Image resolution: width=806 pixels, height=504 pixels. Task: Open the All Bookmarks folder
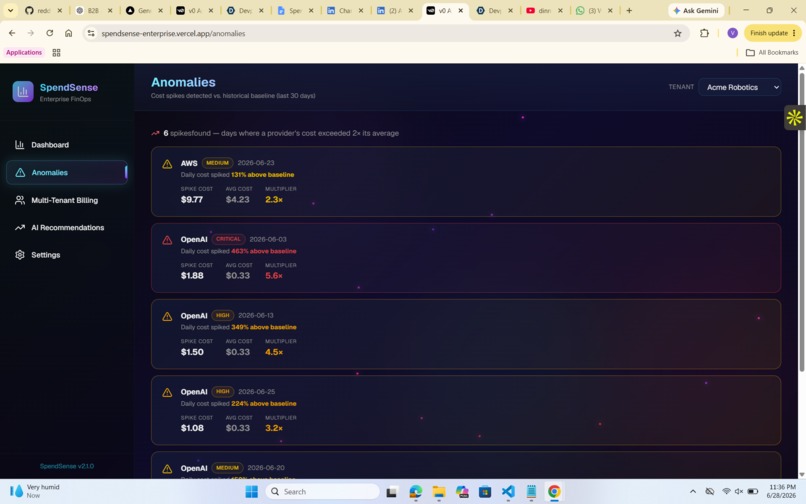coord(772,52)
